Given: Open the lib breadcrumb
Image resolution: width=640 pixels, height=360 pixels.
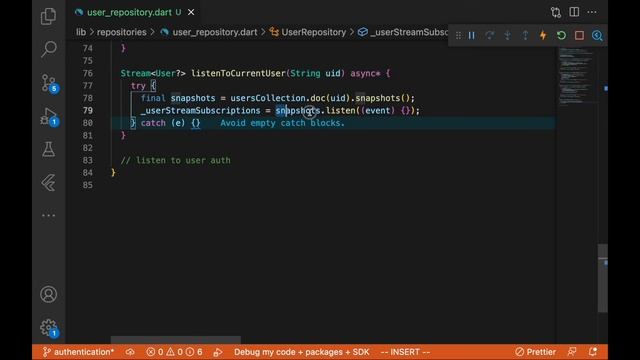Looking at the screenshot, I should click(81, 32).
